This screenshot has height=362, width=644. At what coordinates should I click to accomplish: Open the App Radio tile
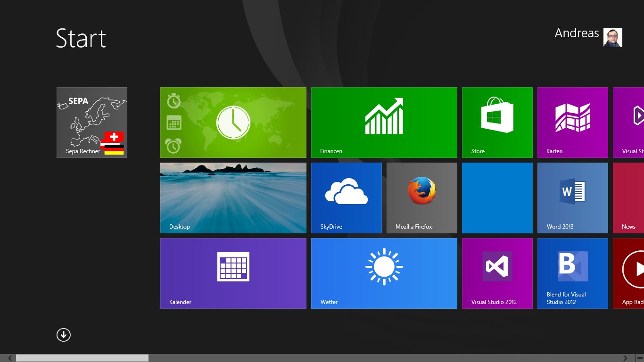pos(628,273)
